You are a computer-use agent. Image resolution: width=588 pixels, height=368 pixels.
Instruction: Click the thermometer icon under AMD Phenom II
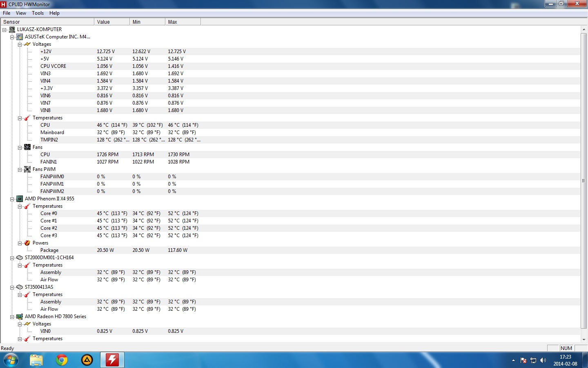27,206
